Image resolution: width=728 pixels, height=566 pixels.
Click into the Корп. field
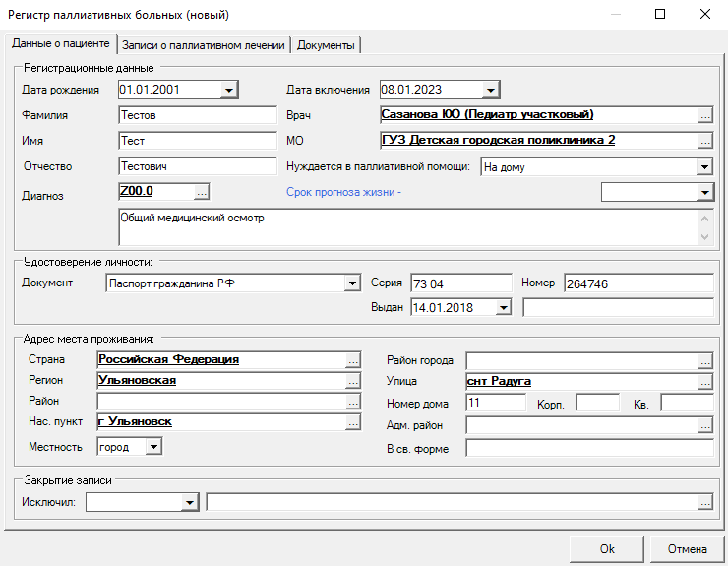(597, 403)
